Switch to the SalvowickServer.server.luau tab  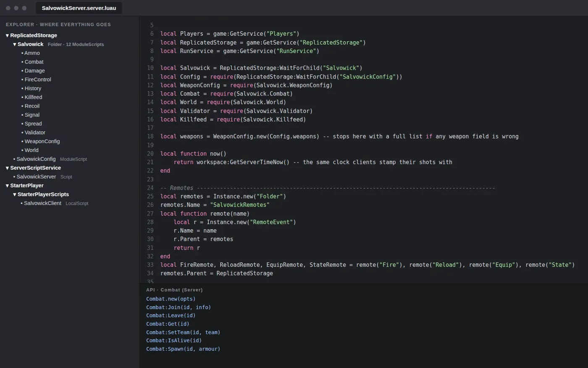click(79, 8)
